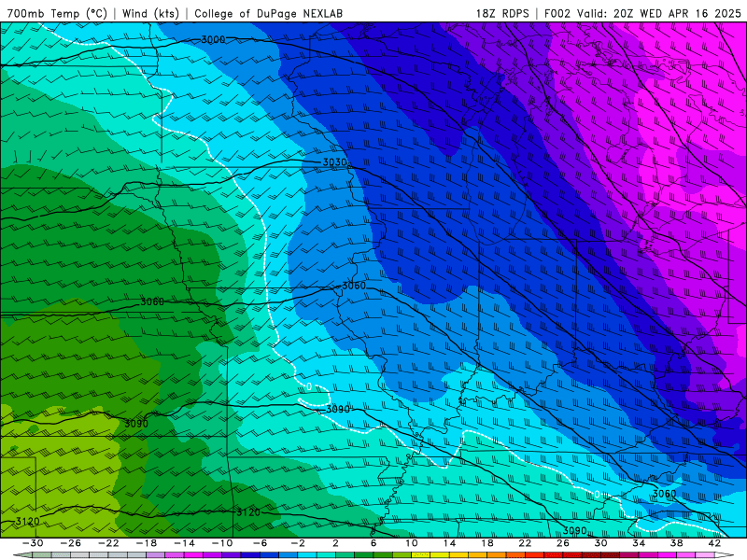747x560 pixels.
Task: Select the -2 temperature scale label
Action: [298, 543]
